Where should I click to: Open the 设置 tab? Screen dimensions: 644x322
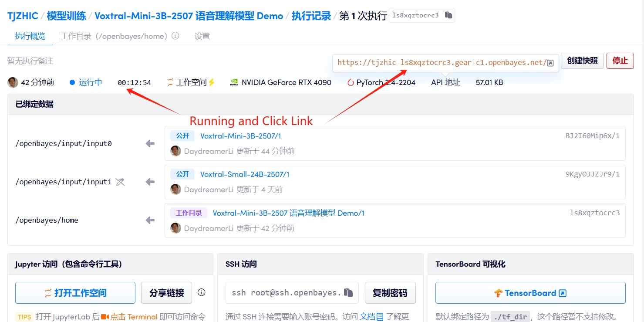(202, 36)
